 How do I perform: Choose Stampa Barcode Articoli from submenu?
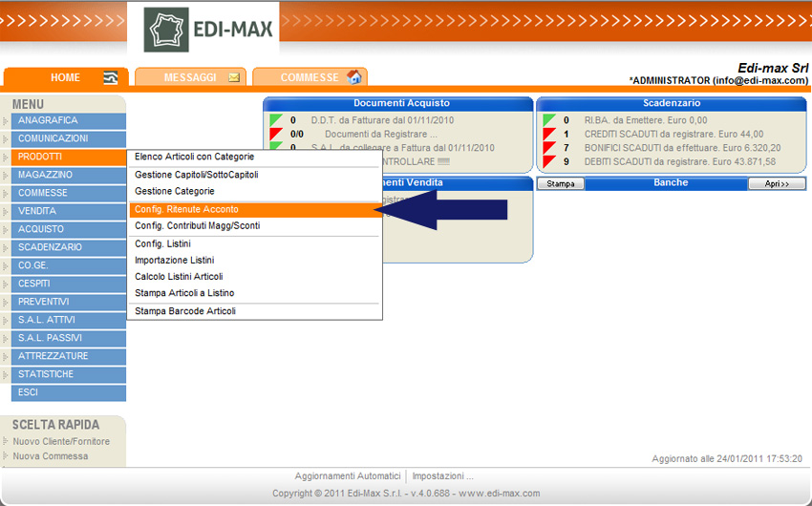click(185, 311)
